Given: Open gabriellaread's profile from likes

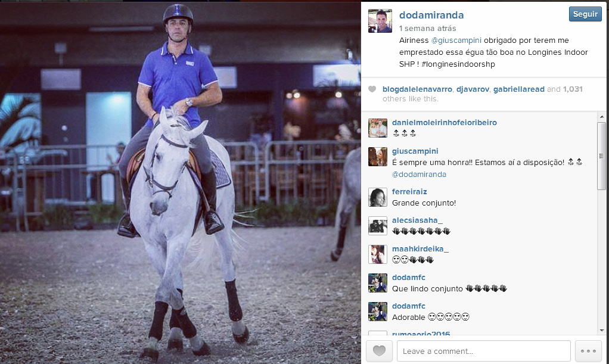Looking at the screenshot, I should 518,89.
